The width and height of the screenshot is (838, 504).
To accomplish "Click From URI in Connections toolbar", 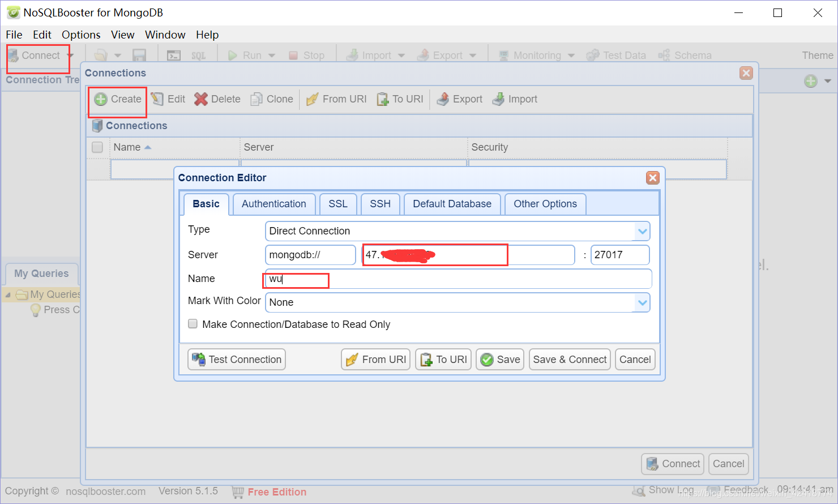I will tap(336, 99).
